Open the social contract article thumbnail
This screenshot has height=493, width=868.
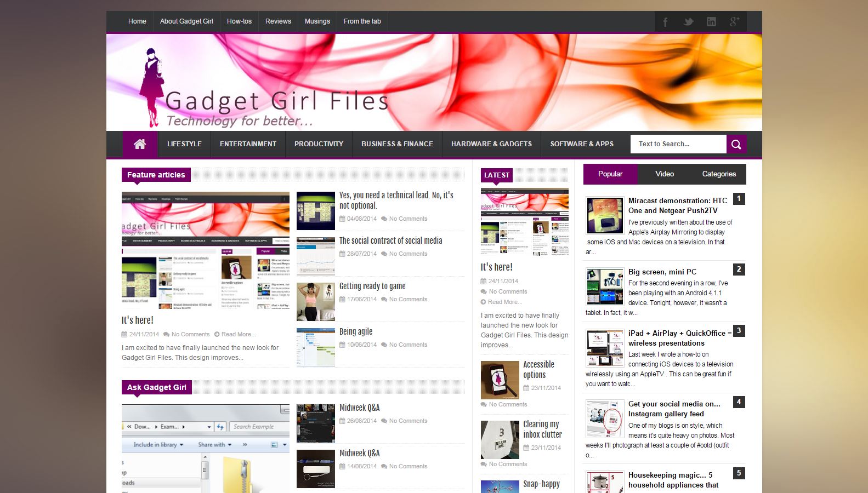(316, 256)
